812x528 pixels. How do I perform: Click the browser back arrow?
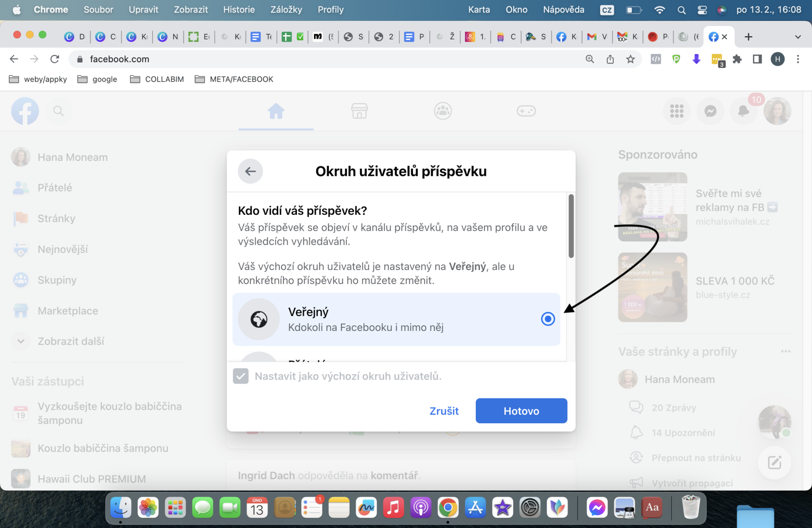[x=14, y=59]
